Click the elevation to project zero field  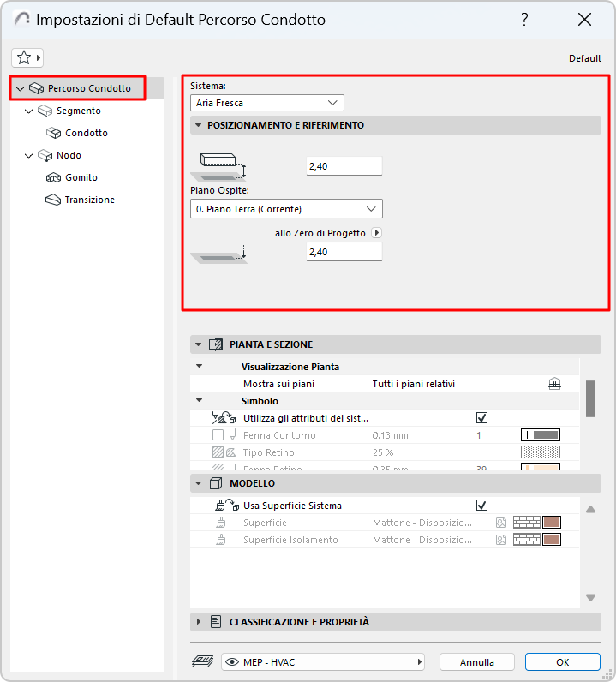pyautogui.click(x=344, y=252)
